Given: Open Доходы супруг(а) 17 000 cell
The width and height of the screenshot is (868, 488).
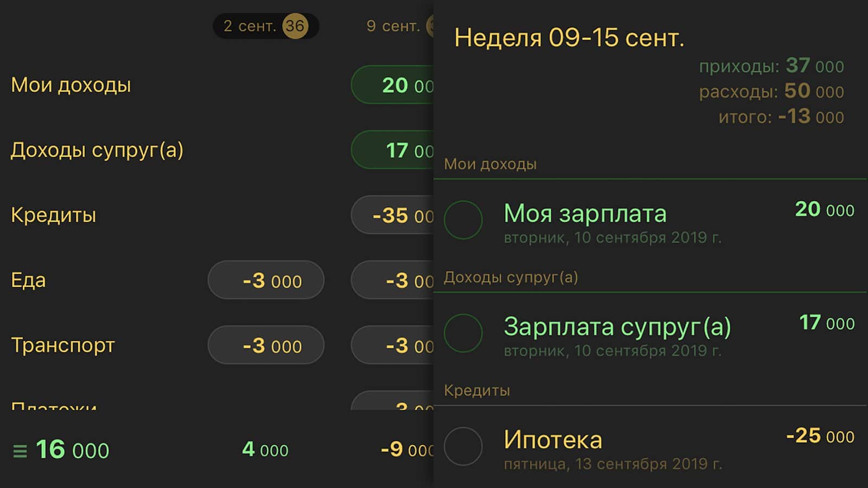Looking at the screenshot, I should [x=393, y=150].
